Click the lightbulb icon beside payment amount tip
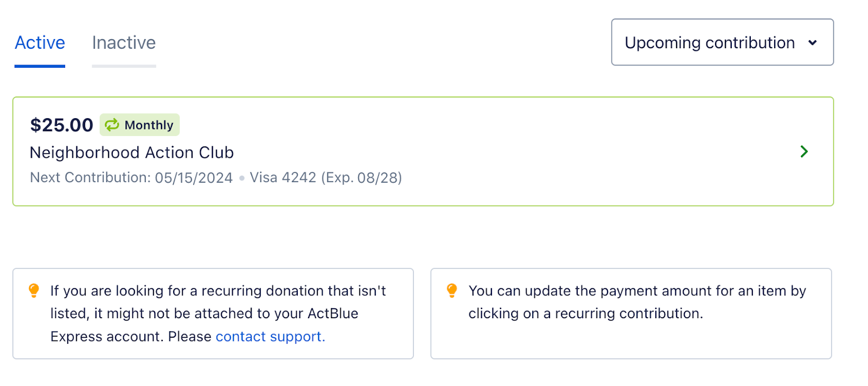The width and height of the screenshot is (868, 386). (452, 291)
